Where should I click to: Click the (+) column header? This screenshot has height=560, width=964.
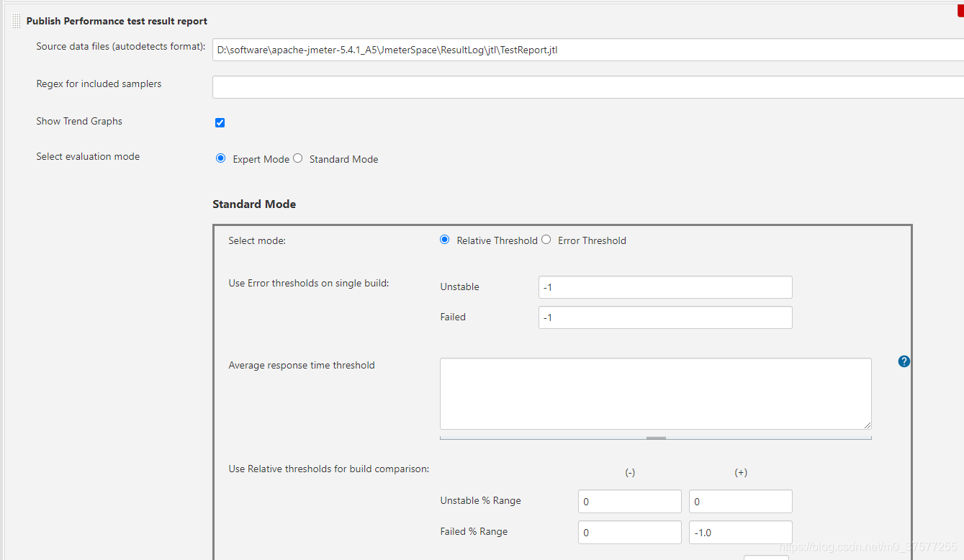(x=741, y=473)
